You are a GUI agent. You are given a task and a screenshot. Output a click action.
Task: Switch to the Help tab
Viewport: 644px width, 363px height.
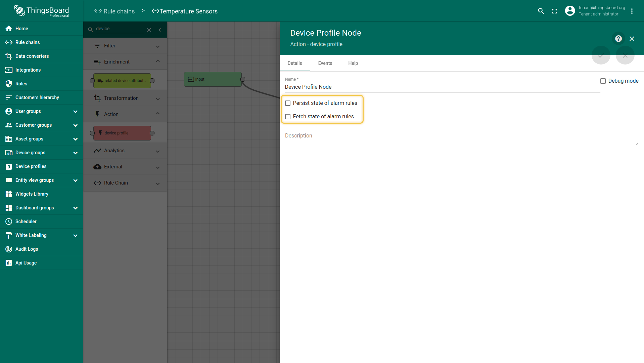pyautogui.click(x=353, y=63)
